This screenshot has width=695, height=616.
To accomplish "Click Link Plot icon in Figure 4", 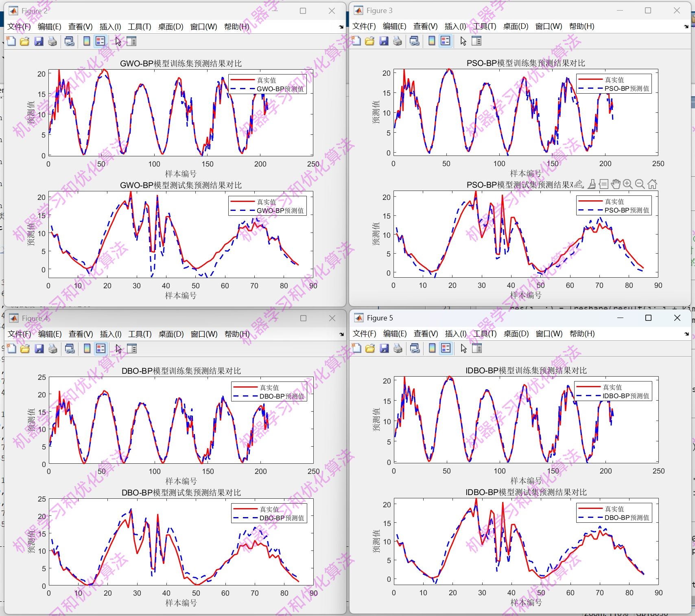I will coord(70,349).
